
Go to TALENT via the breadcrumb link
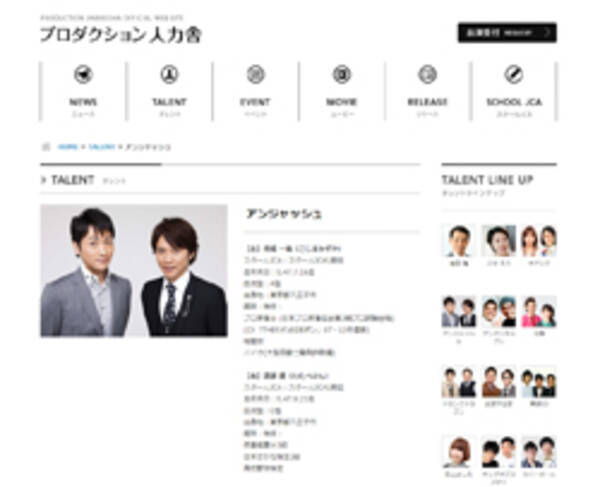coord(101,147)
